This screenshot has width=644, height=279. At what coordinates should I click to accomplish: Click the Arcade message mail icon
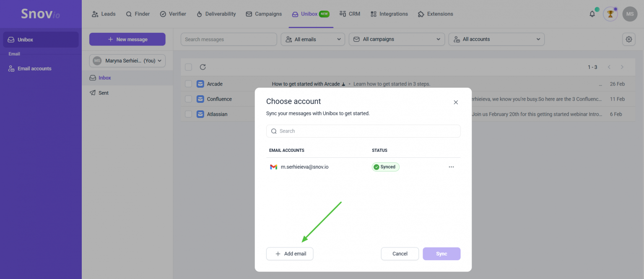(200, 84)
